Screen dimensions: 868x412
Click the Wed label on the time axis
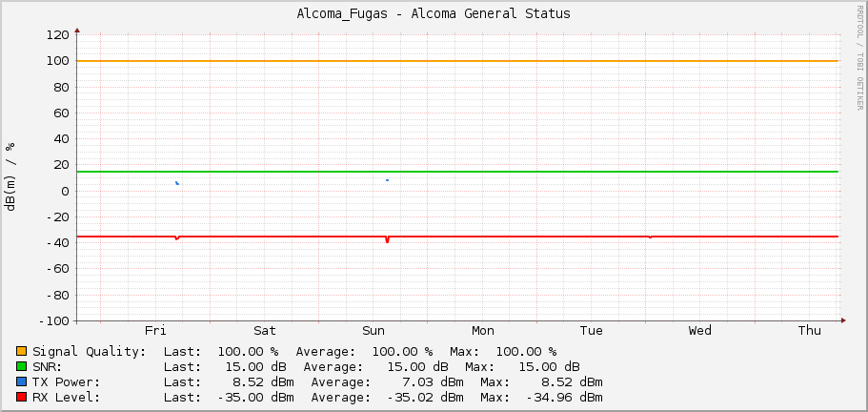point(699,331)
